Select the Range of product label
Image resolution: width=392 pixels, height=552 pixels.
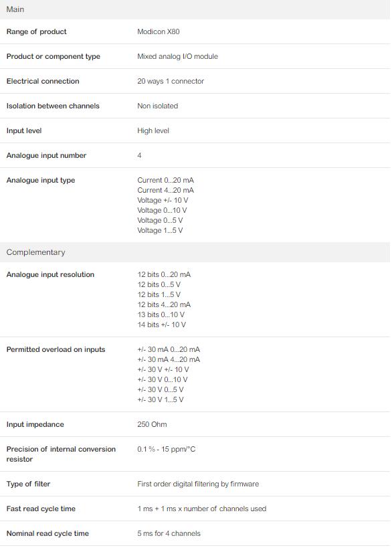(36, 31)
